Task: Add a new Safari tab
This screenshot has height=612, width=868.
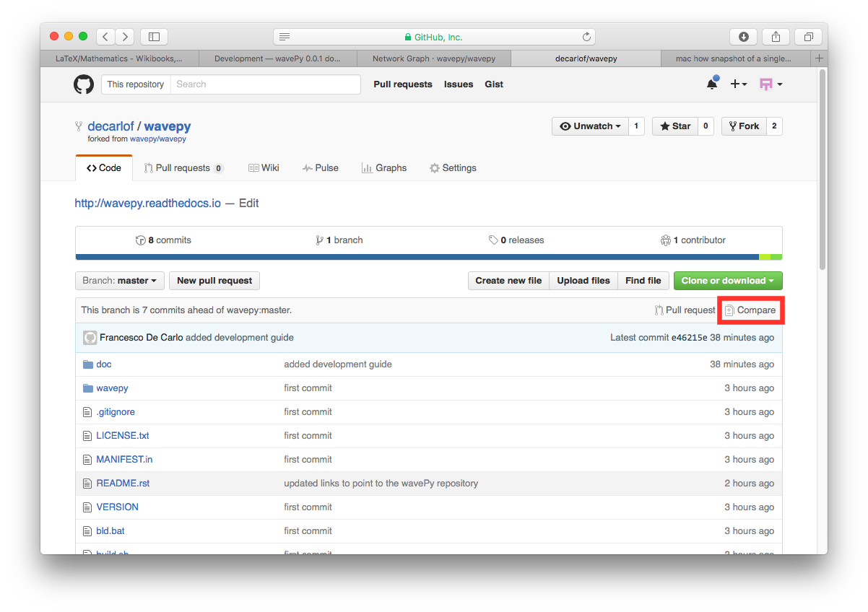Action: (819, 58)
